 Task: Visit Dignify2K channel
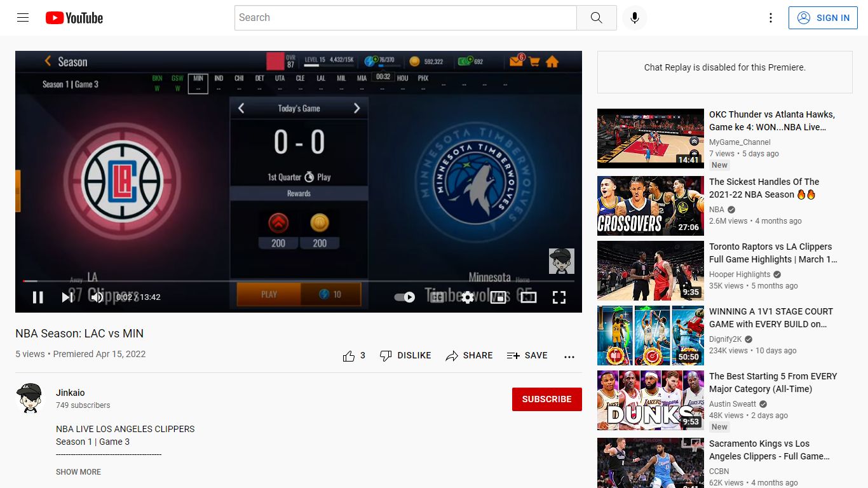pos(726,339)
